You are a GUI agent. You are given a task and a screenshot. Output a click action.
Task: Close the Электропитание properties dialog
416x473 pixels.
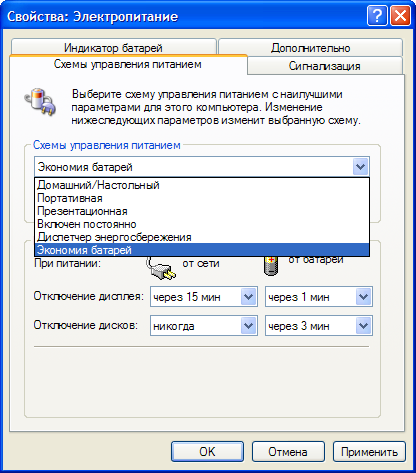pyautogui.click(x=400, y=16)
